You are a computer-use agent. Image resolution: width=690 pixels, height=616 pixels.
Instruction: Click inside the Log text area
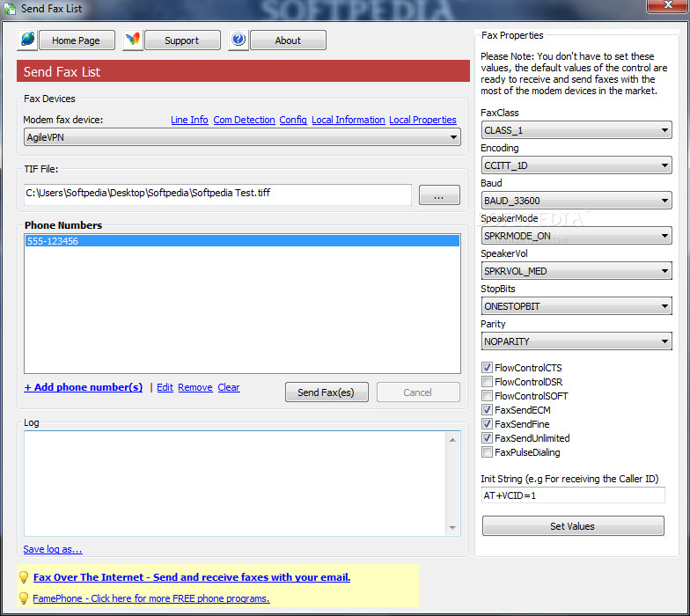[x=234, y=483]
